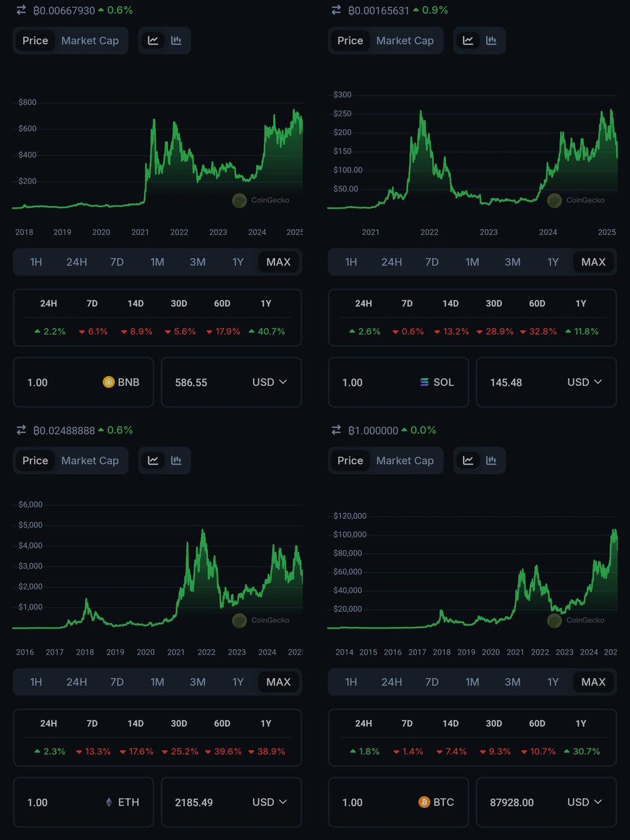Click the 1.00 SOL amount field

coord(399,382)
